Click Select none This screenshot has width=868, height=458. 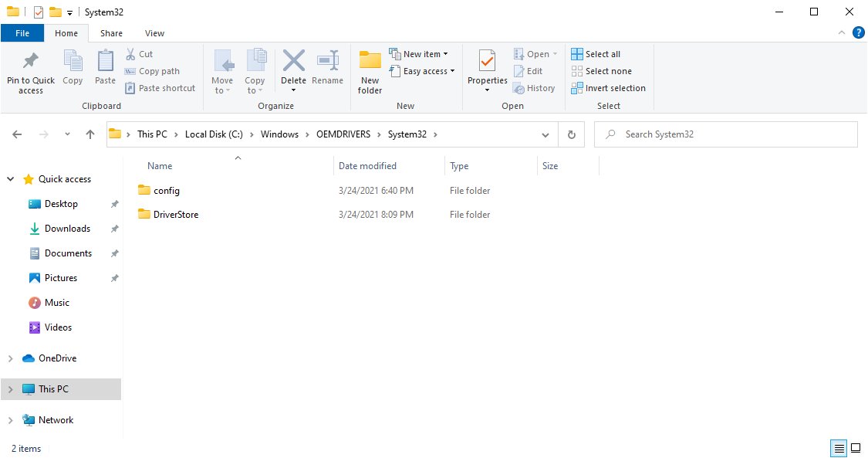pyautogui.click(x=601, y=71)
